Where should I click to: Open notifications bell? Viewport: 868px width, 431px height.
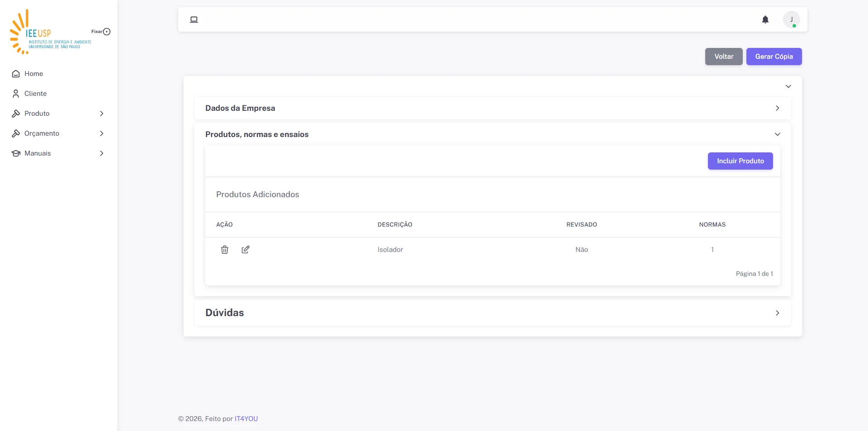coord(765,19)
